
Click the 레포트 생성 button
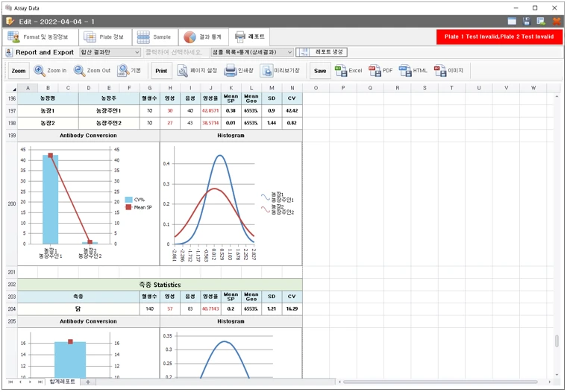pyautogui.click(x=322, y=52)
